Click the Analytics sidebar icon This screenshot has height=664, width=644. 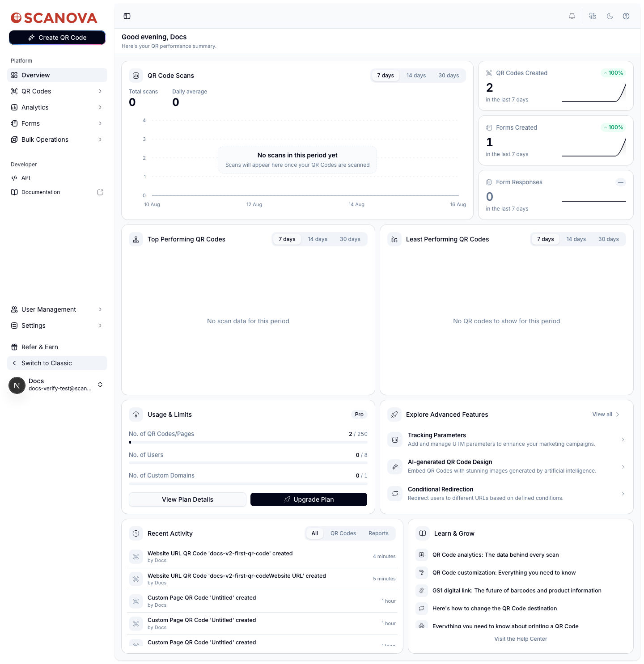(x=14, y=107)
